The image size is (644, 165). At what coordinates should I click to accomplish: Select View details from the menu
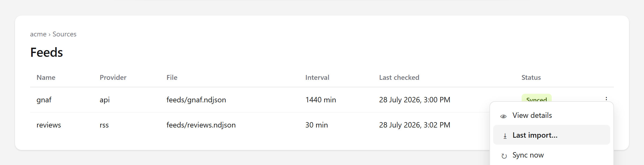(552, 115)
